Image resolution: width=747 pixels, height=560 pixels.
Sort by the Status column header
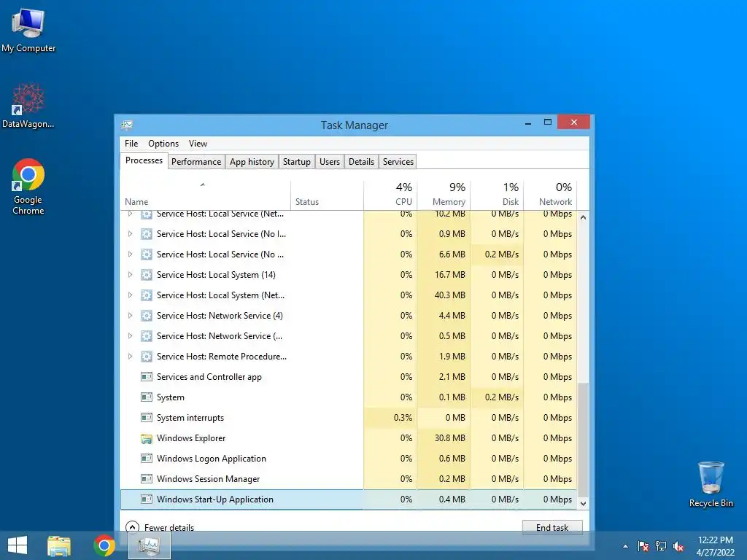click(327, 195)
